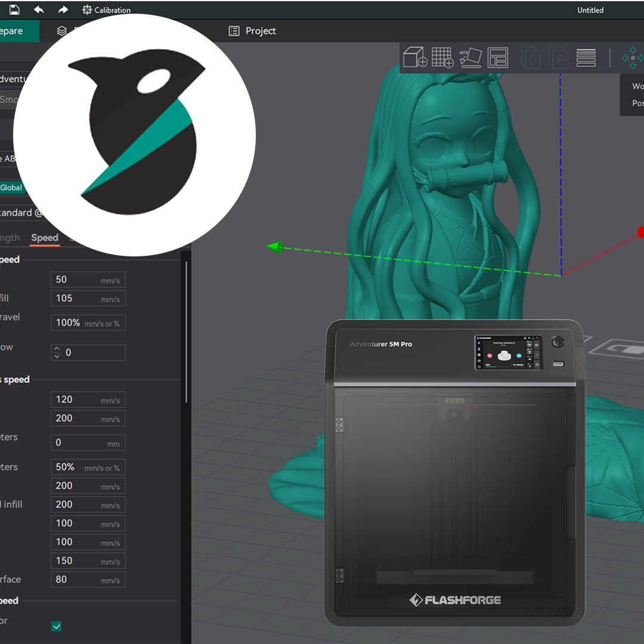Click the 100 field directly above 150
The image size is (644, 644).
pyautogui.click(x=88, y=542)
